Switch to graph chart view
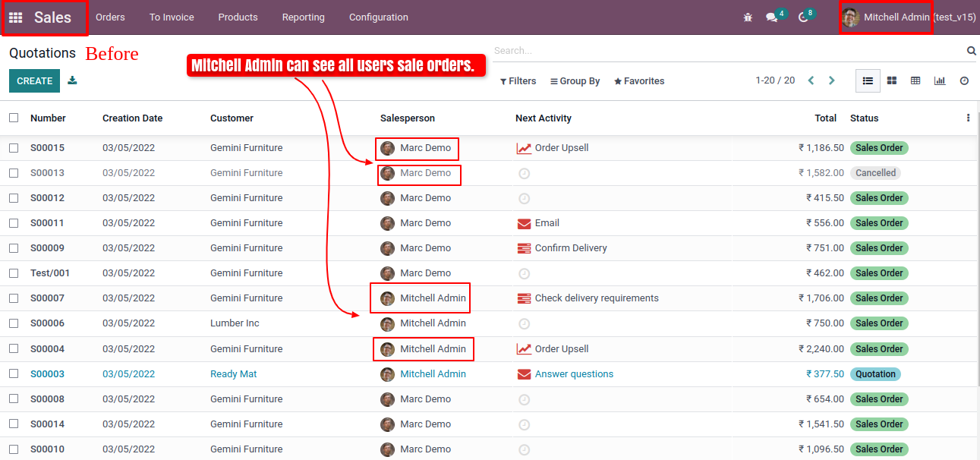This screenshot has width=980, height=460. tap(940, 80)
